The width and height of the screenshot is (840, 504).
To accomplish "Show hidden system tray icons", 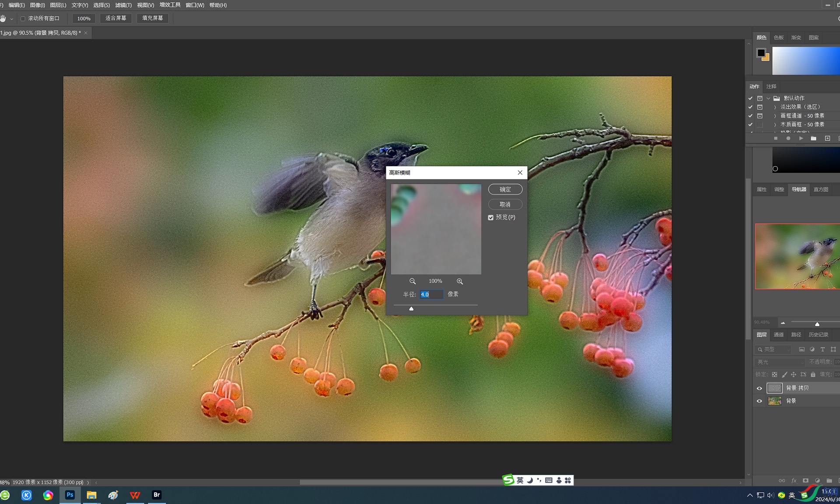I will click(750, 495).
